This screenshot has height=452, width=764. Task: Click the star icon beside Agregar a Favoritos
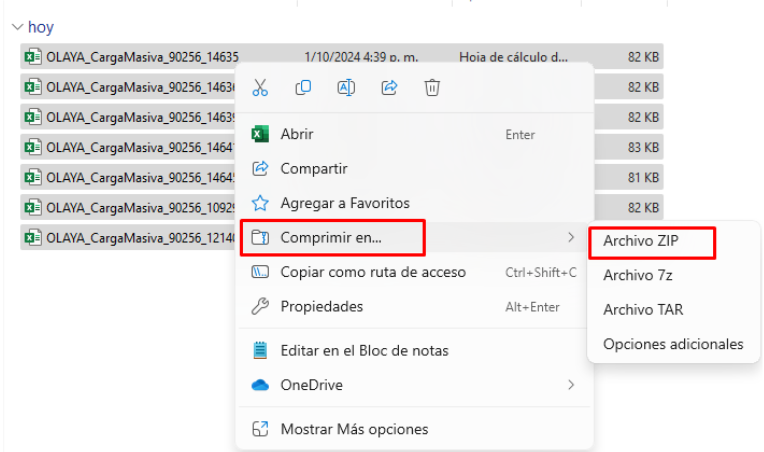[x=260, y=203]
